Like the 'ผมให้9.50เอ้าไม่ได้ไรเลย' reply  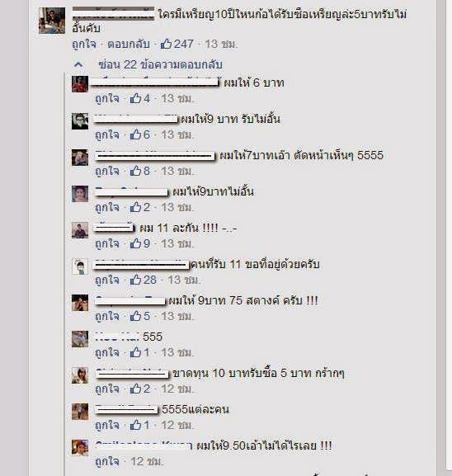pos(107,462)
